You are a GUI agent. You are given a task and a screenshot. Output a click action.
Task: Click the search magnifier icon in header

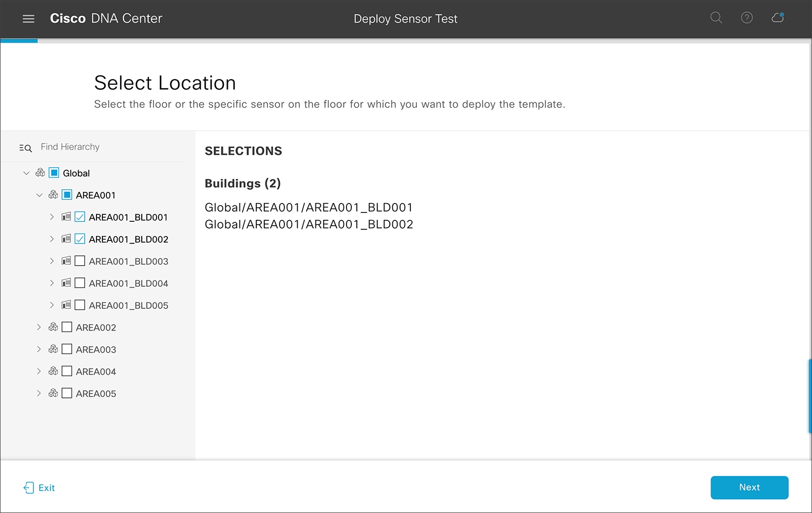(716, 18)
